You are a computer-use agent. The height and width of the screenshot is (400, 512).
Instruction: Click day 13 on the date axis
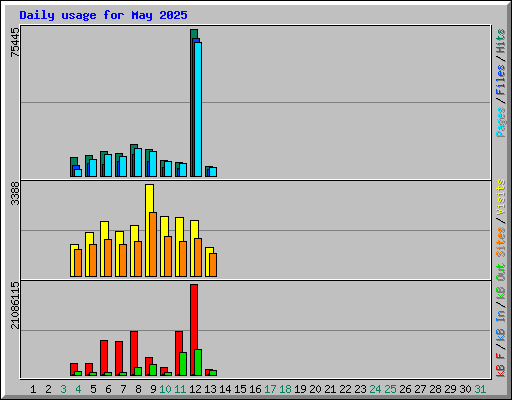210,389
